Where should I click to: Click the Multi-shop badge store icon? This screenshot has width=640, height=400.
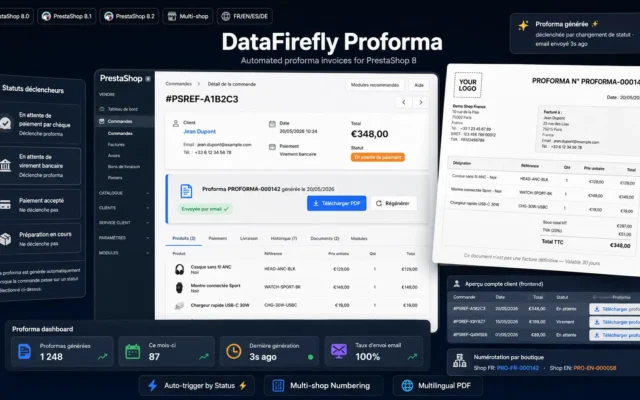(x=172, y=16)
